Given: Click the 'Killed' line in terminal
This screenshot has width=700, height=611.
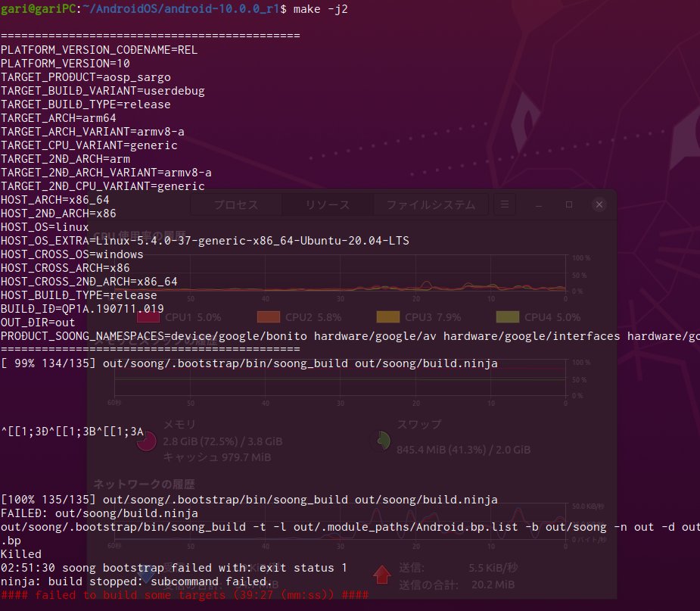Looking at the screenshot, I should coord(21,553).
